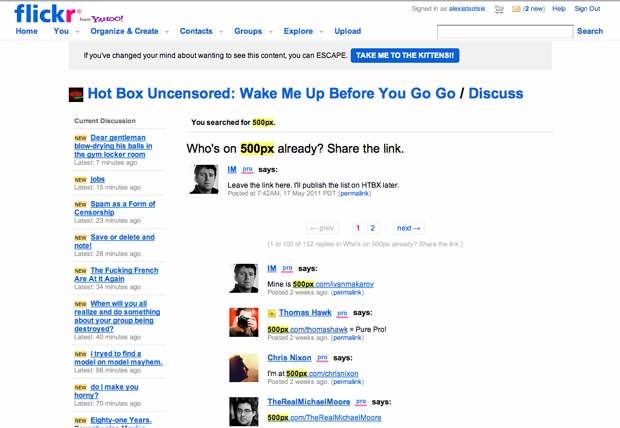
Task: Open the Hot Box Uncensored group title link
Action: click(x=272, y=93)
